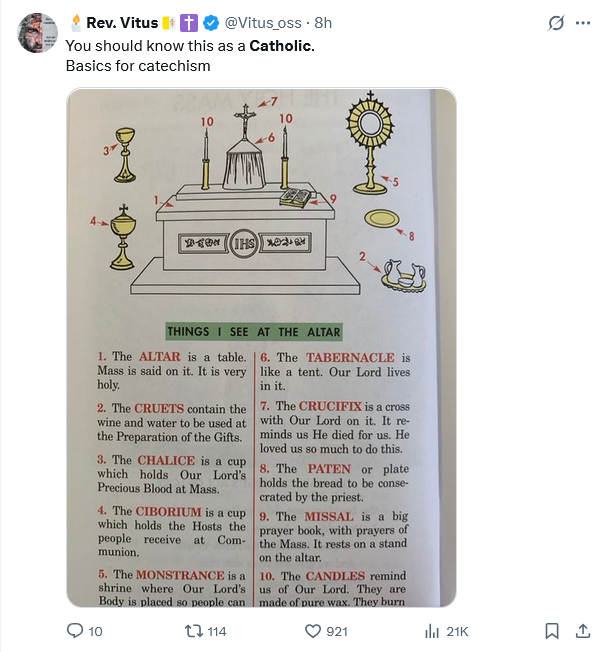
Task: Click the purple cross emoji badge
Action: click(x=190, y=22)
